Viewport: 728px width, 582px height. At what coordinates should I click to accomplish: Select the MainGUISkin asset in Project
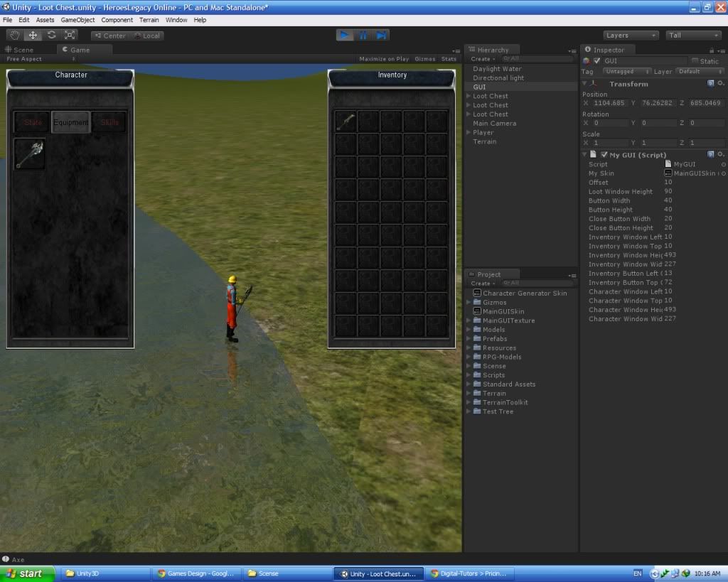(x=503, y=311)
